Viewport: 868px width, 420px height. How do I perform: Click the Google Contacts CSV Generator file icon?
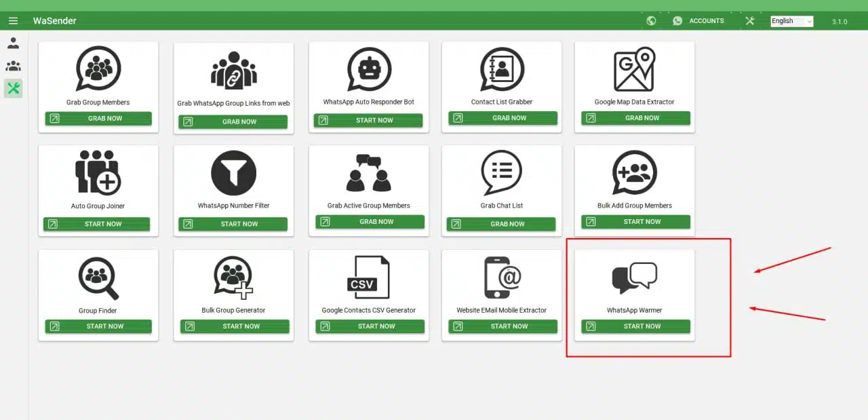pos(368,277)
